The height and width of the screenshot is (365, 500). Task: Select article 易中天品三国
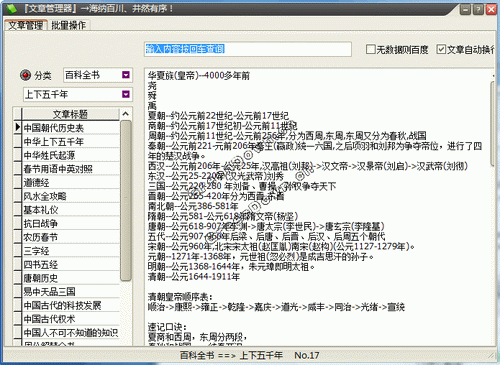pyautogui.click(x=70, y=292)
